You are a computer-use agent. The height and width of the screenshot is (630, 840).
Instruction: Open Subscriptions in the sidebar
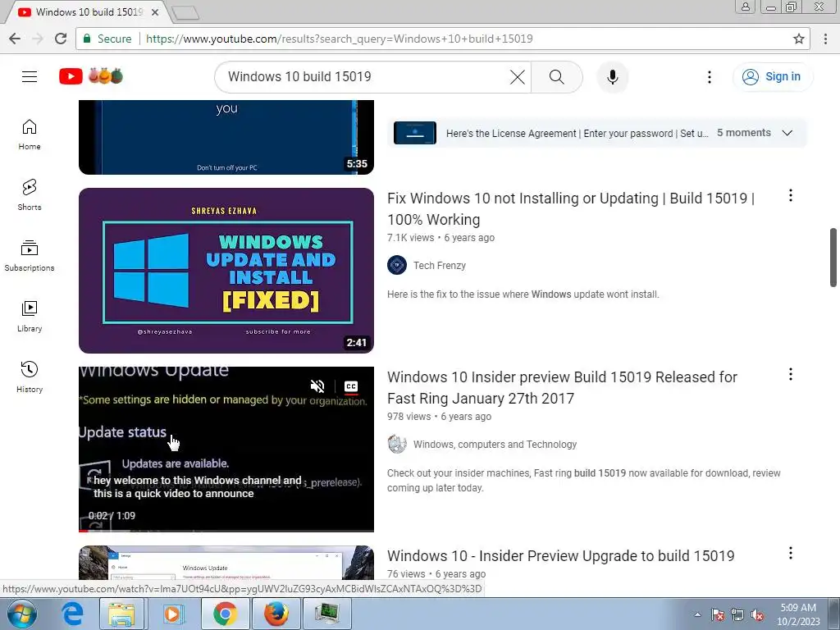click(30, 256)
